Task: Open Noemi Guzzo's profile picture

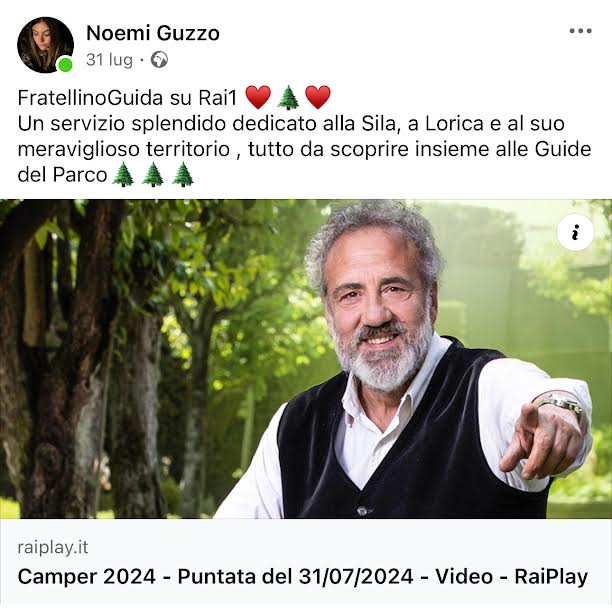Action: [45, 45]
